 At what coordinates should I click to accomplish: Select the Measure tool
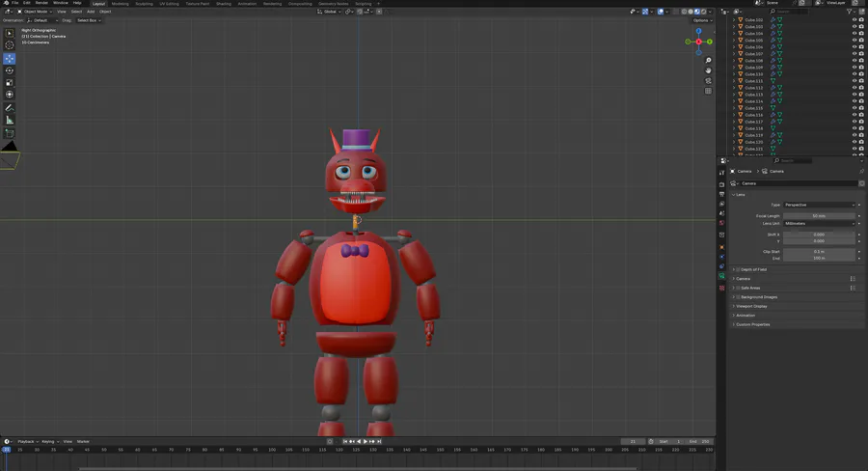10,121
